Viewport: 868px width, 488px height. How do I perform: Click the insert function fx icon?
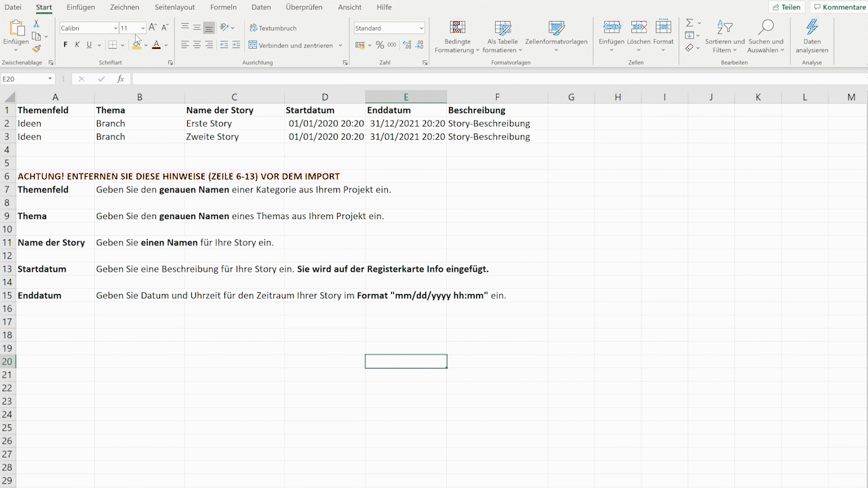pos(121,79)
